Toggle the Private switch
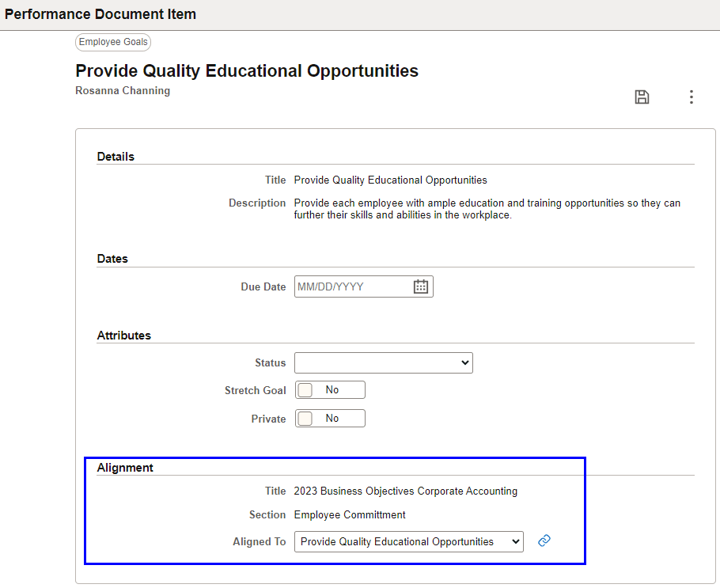This screenshot has width=720, height=588. (330, 419)
